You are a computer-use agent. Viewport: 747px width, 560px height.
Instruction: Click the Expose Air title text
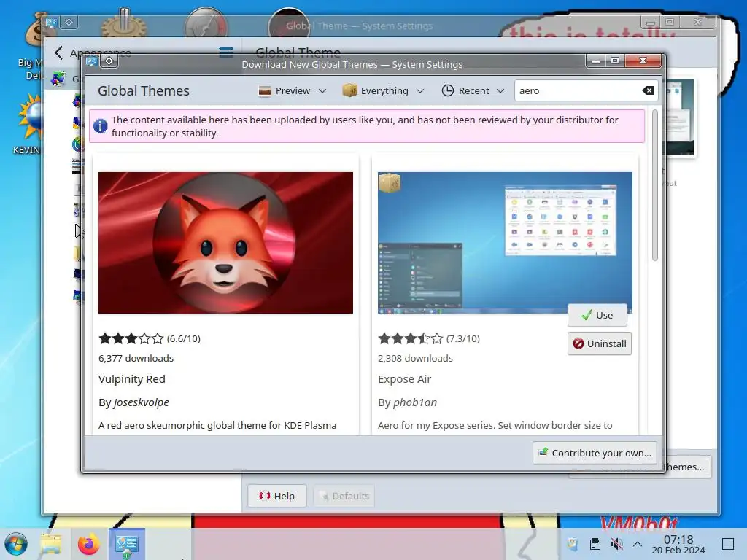click(404, 379)
